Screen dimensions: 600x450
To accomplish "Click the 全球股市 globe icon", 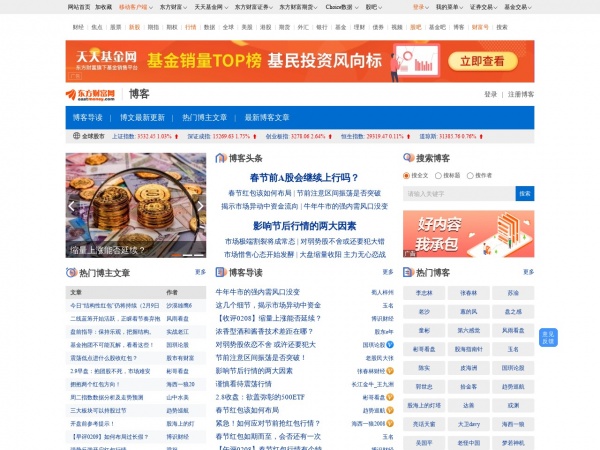I will (x=77, y=136).
